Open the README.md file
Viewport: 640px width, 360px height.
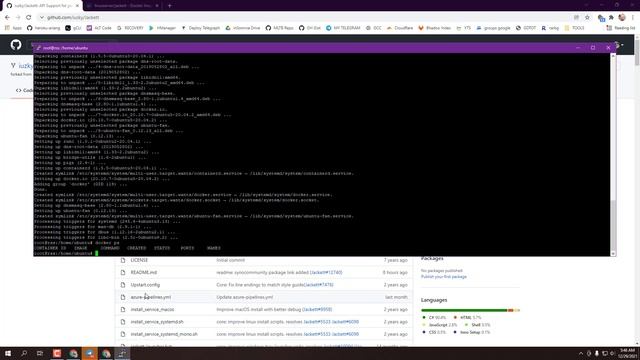[144, 272]
